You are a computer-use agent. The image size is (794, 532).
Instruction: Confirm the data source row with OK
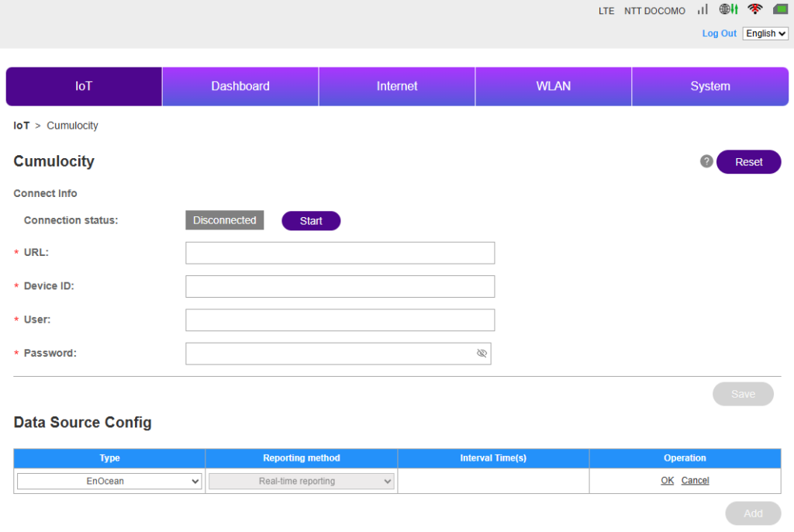667,481
